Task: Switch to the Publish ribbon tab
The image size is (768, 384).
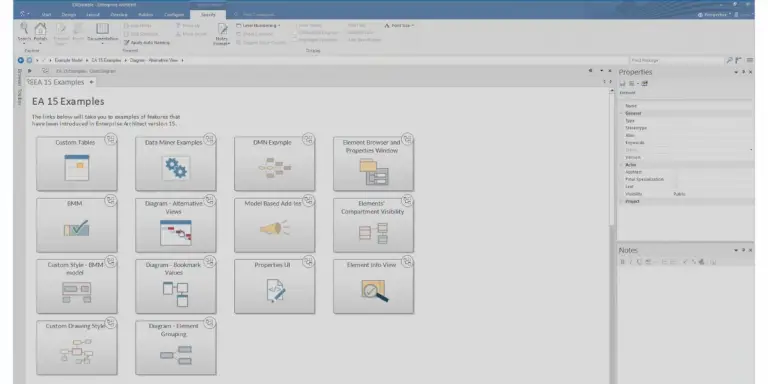Action: (145, 15)
